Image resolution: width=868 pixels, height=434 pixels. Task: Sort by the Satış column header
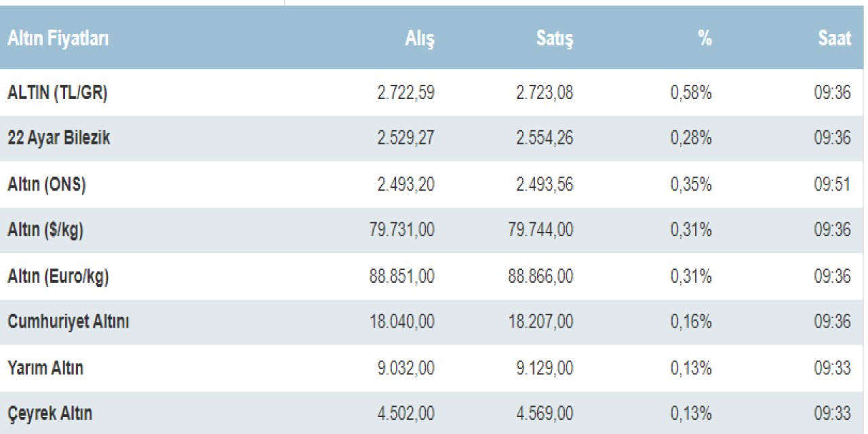click(x=555, y=39)
